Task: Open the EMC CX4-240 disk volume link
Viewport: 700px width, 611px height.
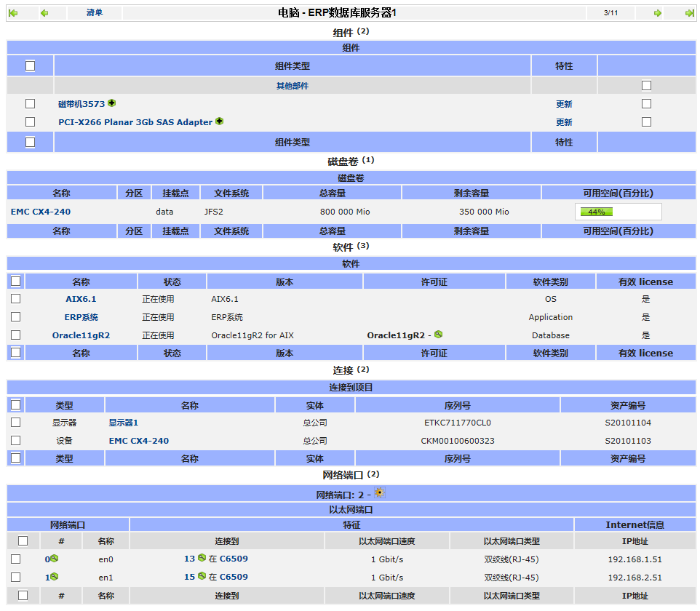Action: pyautogui.click(x=41, y=212)
